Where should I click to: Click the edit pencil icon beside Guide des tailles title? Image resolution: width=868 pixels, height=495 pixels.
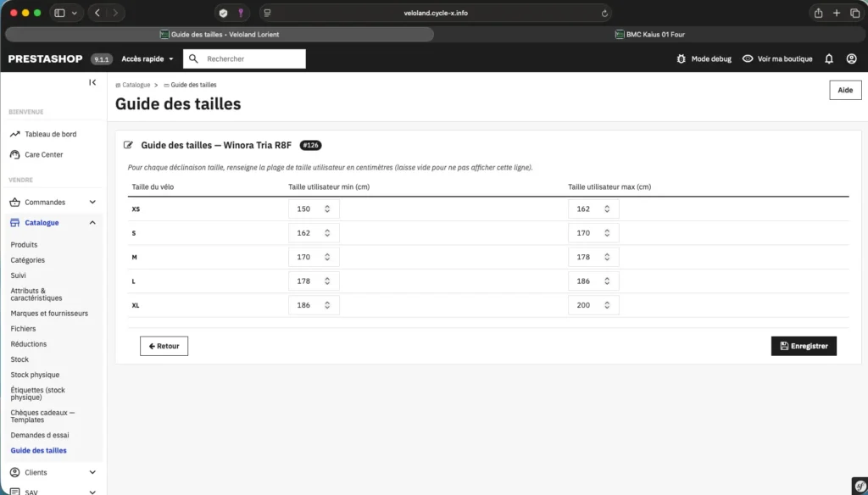[x=129, y=145]
